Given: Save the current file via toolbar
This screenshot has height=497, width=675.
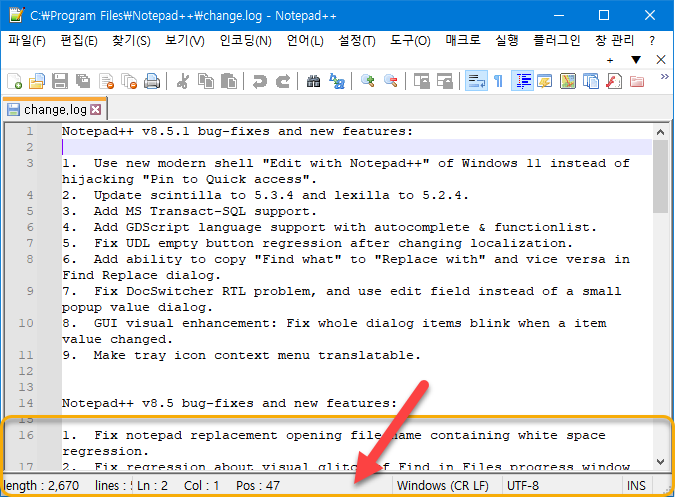Looking at the screenshot, I should [x=60, y=81].
